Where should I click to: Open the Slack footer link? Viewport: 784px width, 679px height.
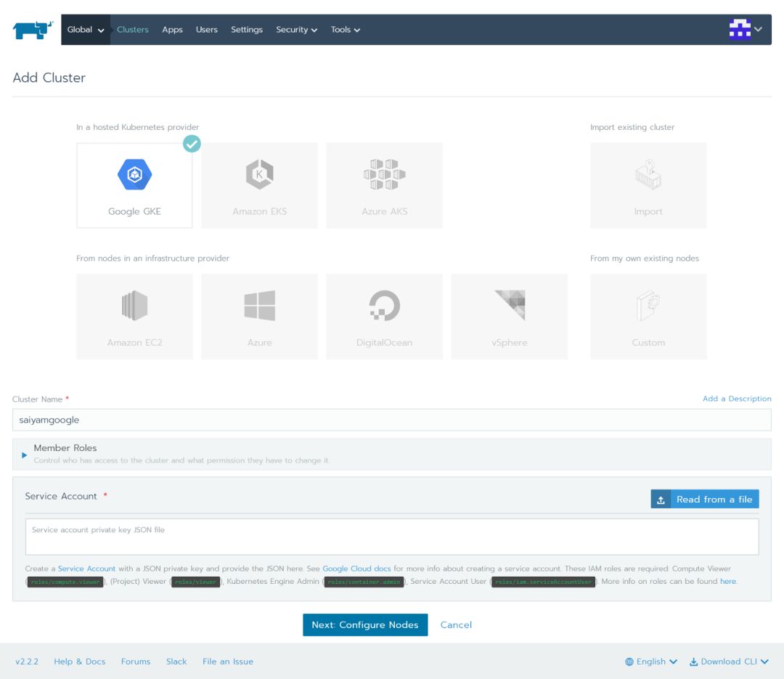pyautogui.click(x=176, y=662)
